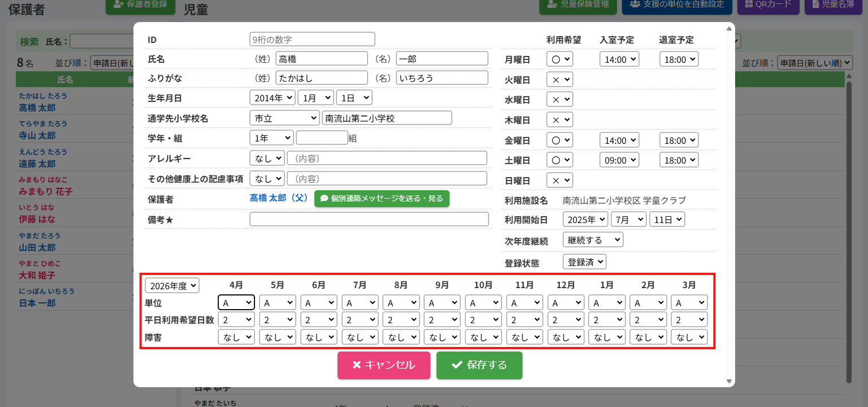Screen dimensions: 868x407
Task: Click the 保存する save button
Action: pyautogui.click(x=479, y=365)
